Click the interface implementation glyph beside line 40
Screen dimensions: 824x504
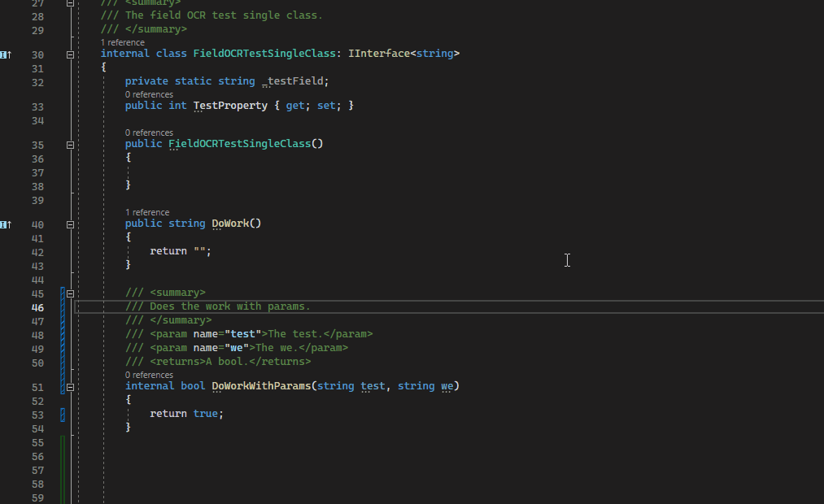pyautogui.click(x=6, y=224)
